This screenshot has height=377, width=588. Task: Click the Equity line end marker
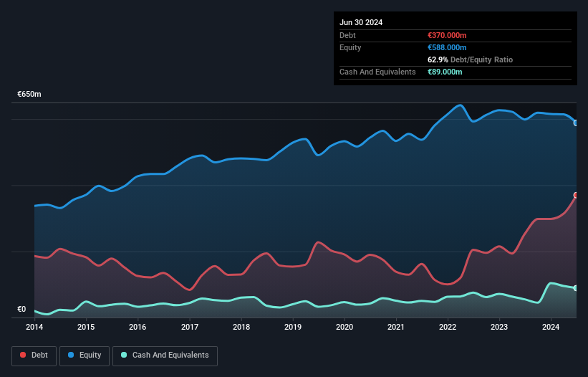click(x=576, y=123)
